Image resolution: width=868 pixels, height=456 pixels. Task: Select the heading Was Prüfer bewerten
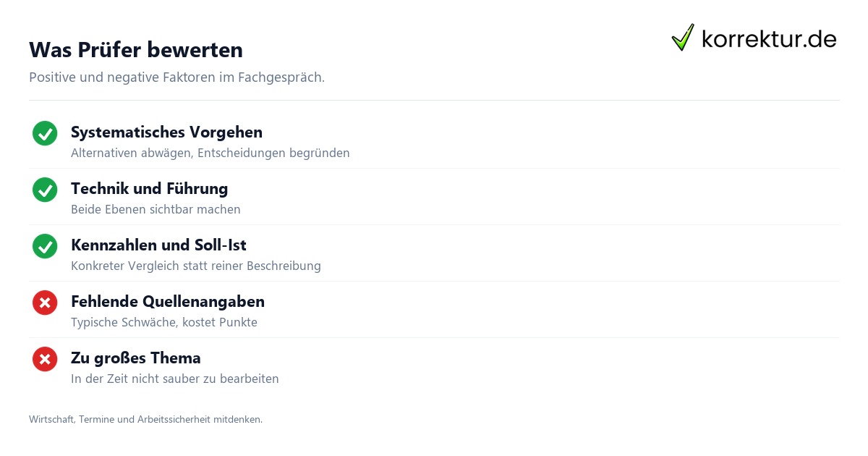click(x=136, y=50)
